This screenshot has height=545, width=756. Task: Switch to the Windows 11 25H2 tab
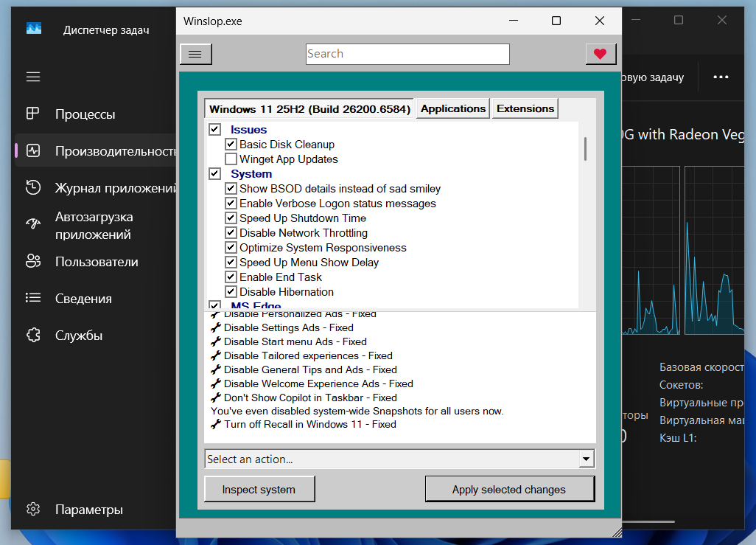(309, 109)
